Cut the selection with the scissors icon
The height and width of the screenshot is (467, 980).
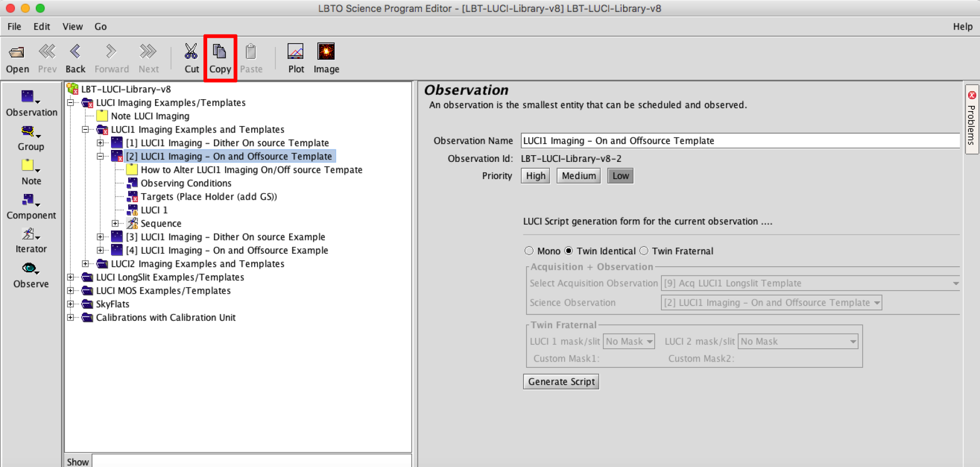coord(191,51)
